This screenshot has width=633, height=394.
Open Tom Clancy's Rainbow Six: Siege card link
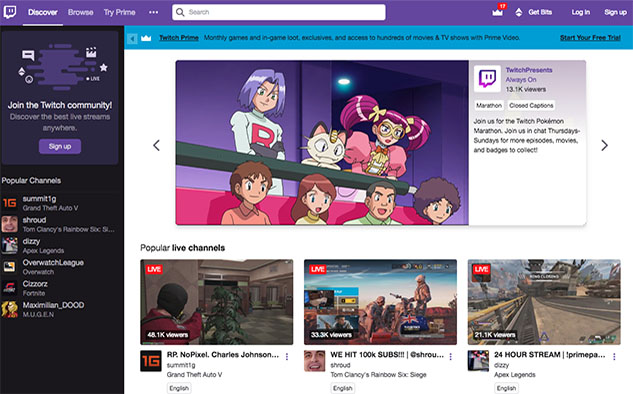coord(378,375)
